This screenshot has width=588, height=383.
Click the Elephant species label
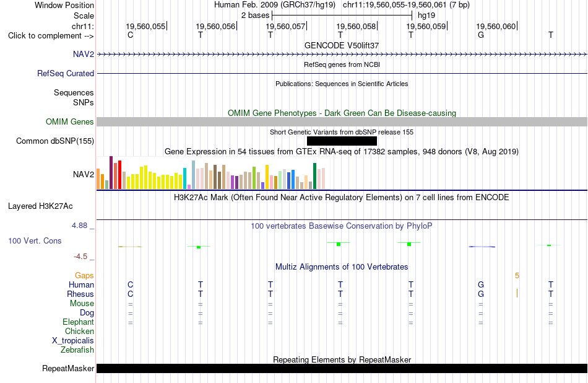(78, 322)
